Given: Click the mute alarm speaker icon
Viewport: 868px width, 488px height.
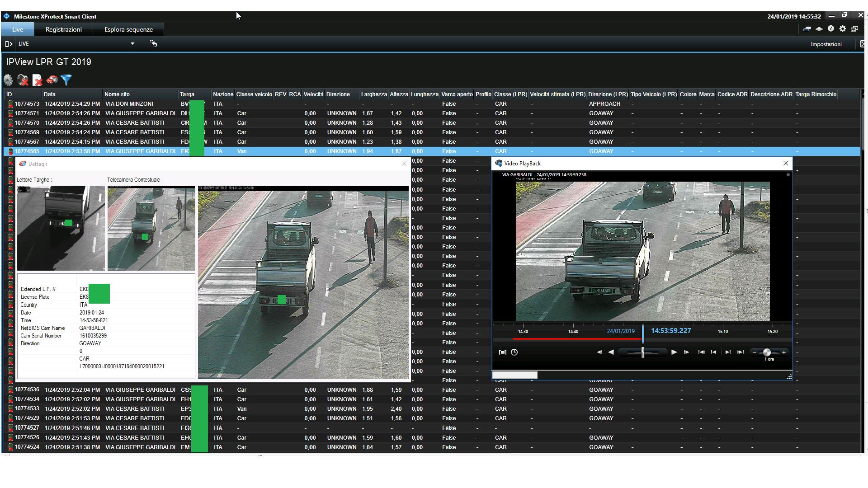Looking at the screenshot, I should point(23,80).
